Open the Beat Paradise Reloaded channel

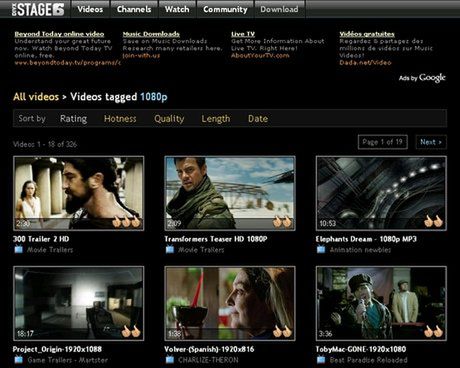tap(369, 360)
